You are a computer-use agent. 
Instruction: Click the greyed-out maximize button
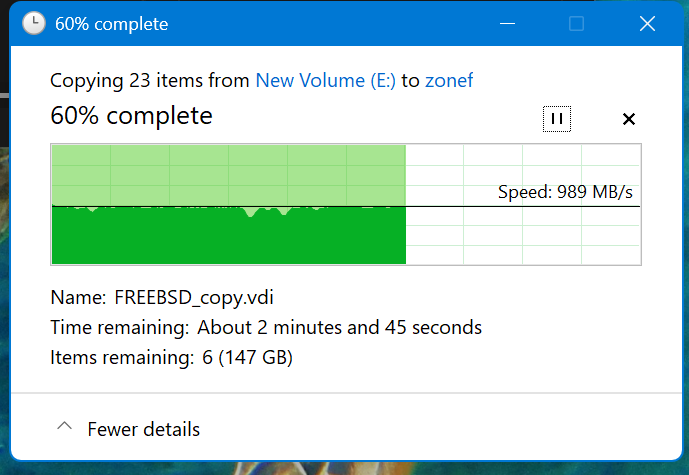point(577,23)
